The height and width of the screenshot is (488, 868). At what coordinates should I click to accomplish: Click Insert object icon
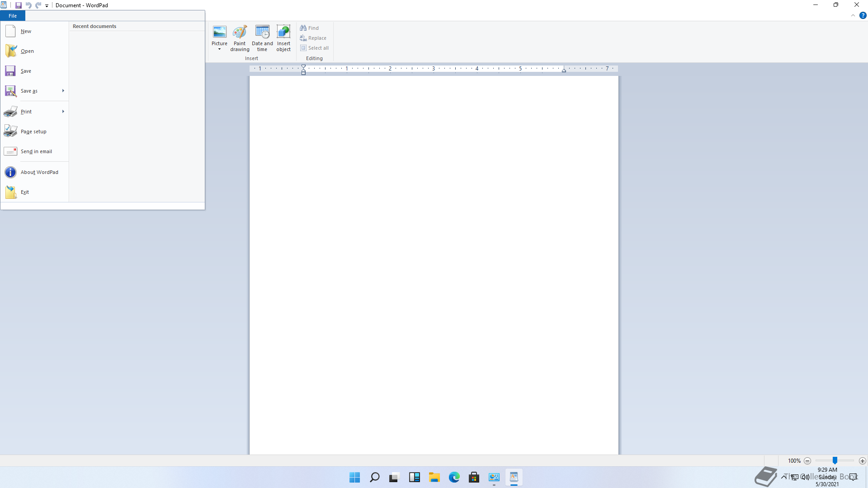click(x=283, y=32)
